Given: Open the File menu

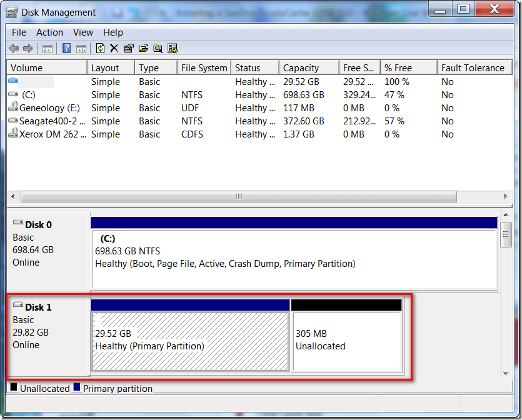Looking at the screenshot, I should pyautogui.click(x=19, y=32).
